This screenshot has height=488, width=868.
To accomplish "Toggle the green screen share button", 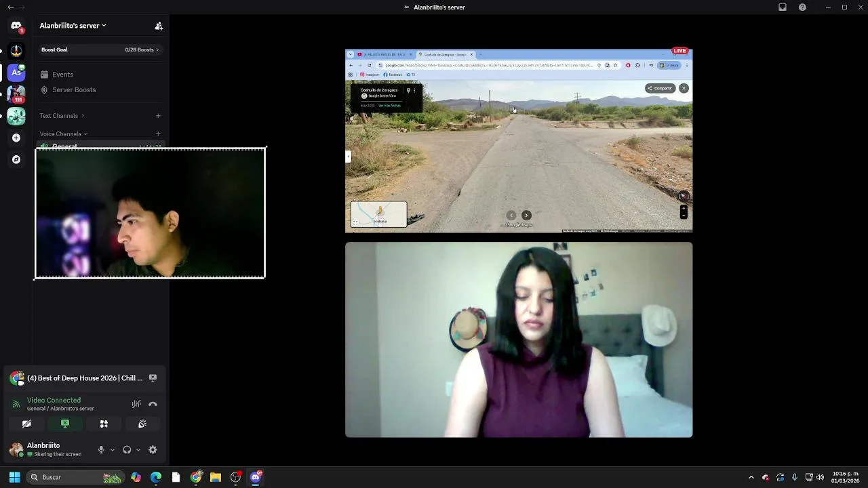I will (65, 424).
